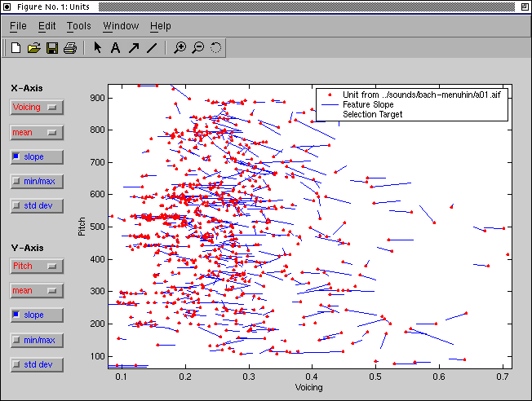The image size is (532, 401).
Task: Click the 'Voicing' x-axis label under plot
Action: pos(308,387)
